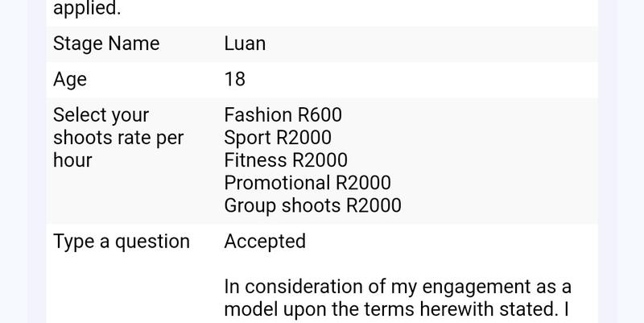Click 'shoots rate per' label line
644x323 pixels.
[118, 138]
